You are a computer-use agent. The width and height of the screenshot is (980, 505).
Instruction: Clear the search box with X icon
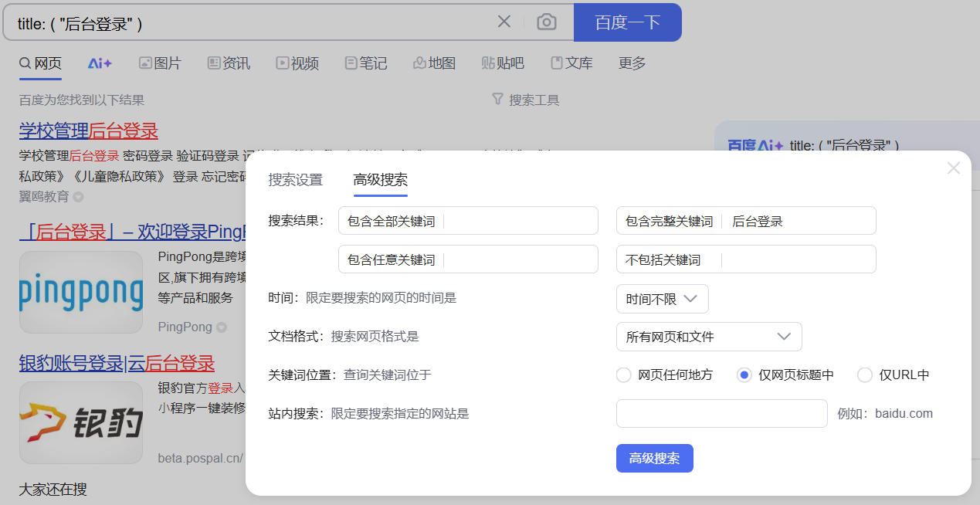tap(504, 22)
